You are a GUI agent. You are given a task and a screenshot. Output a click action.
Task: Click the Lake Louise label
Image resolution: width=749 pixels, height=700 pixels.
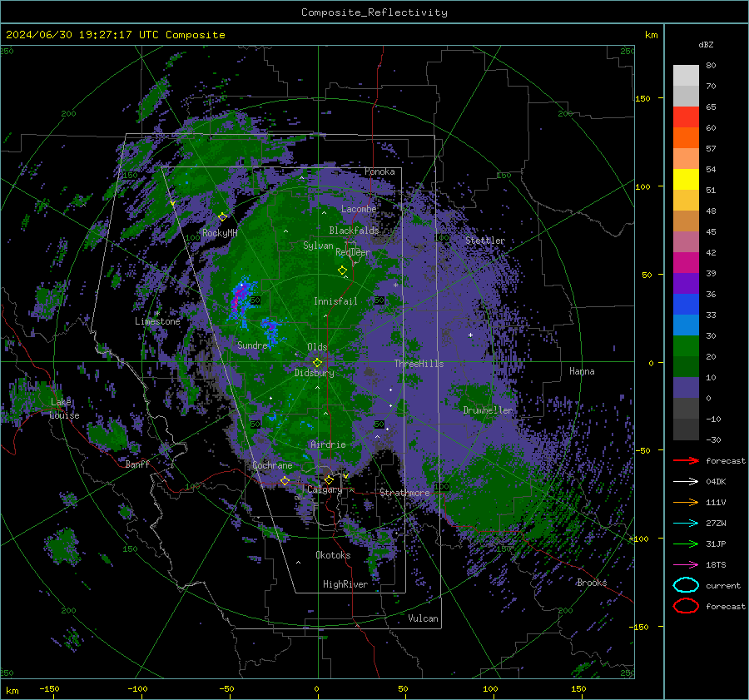point(65,409)
